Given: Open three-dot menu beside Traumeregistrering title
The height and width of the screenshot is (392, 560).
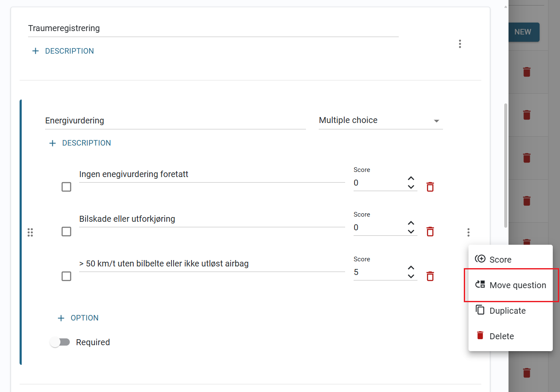Looking at the screenshot, I should click(x=460, y=44).
